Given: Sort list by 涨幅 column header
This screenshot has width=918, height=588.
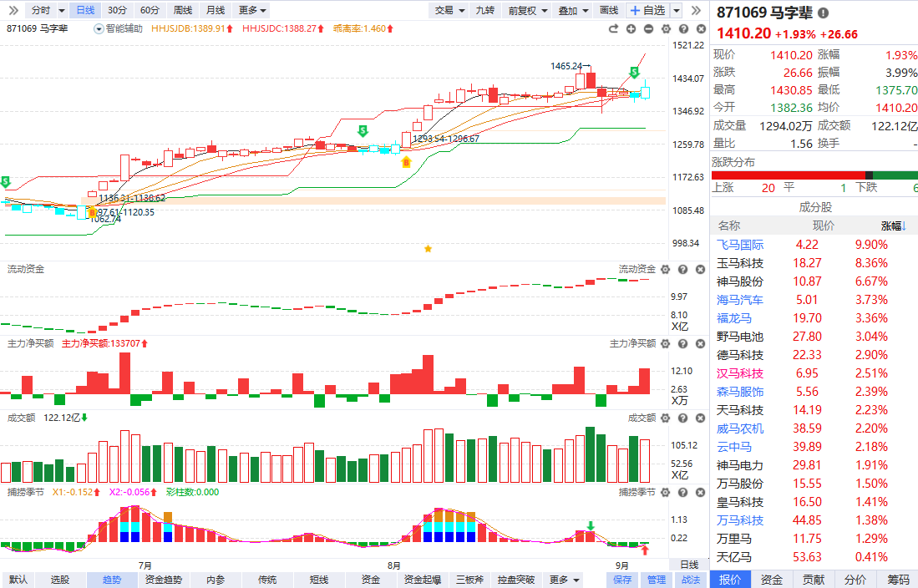Looking at the screenshot, I should [894, 226].
